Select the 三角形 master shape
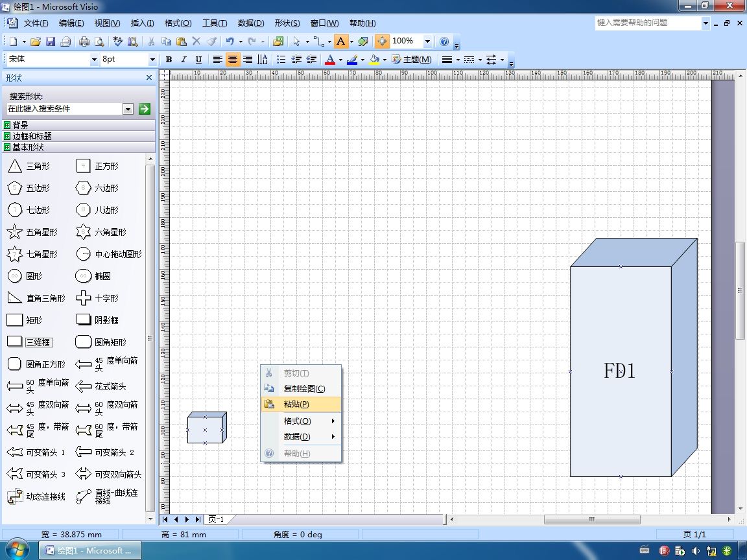The height and width of the screenshot is (560, 747). click(x=29, y=166)
